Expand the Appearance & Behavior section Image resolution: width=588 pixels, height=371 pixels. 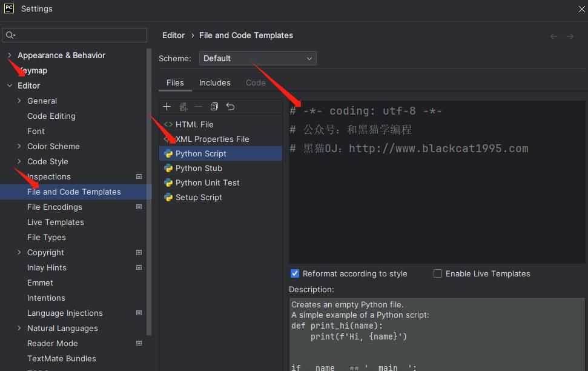10,55
